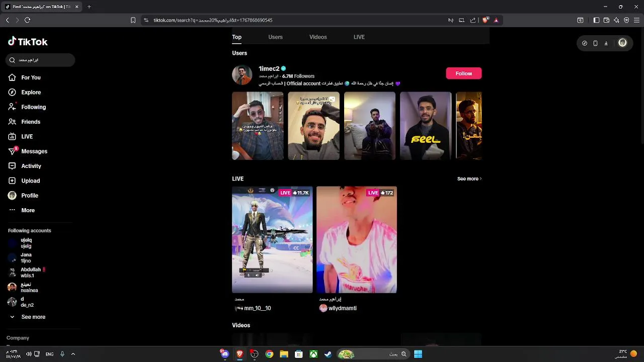Screen dimensions: 644x362
Task: Open Brave Leo AI icon
Action: pos(616,20)
